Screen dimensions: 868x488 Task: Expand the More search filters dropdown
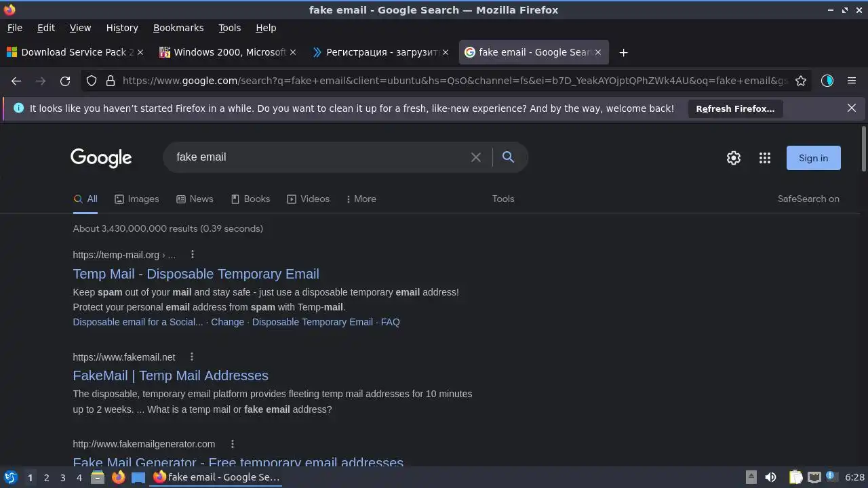coord(361,199)
